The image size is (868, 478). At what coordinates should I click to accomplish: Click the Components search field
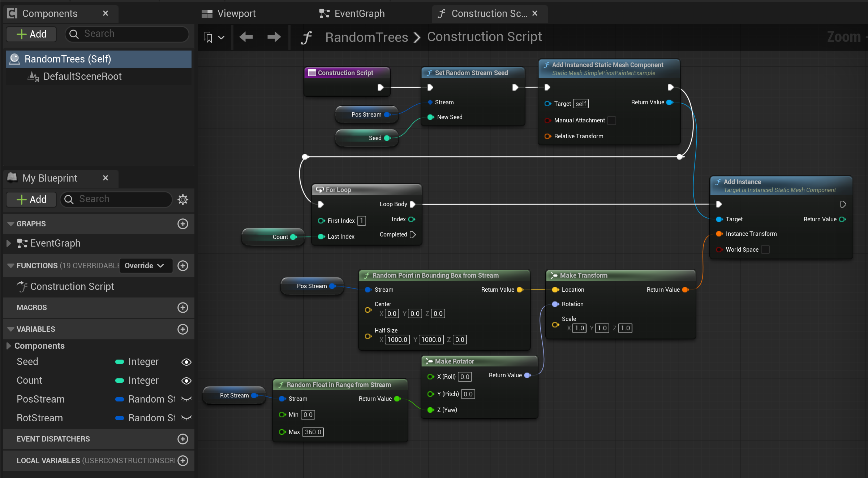[x=127, y=34]
